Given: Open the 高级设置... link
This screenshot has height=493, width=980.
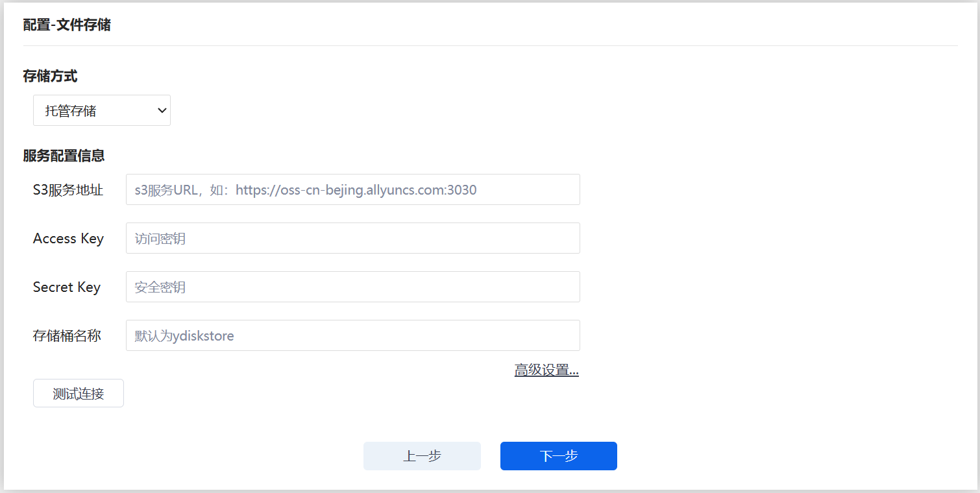Looking at the screenshot, I should click(x=546, y=370).
